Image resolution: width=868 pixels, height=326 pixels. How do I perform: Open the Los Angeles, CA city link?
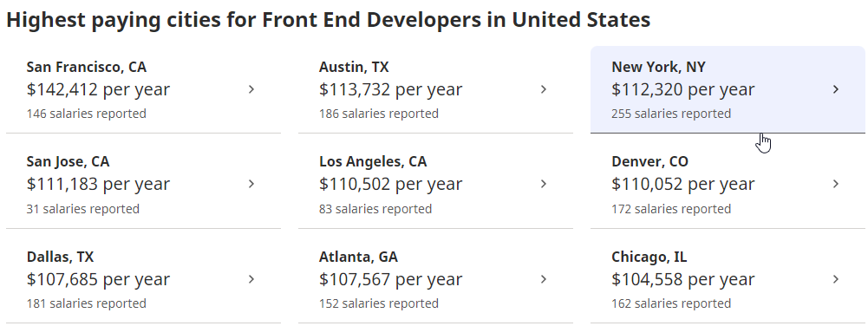(373, 161)
